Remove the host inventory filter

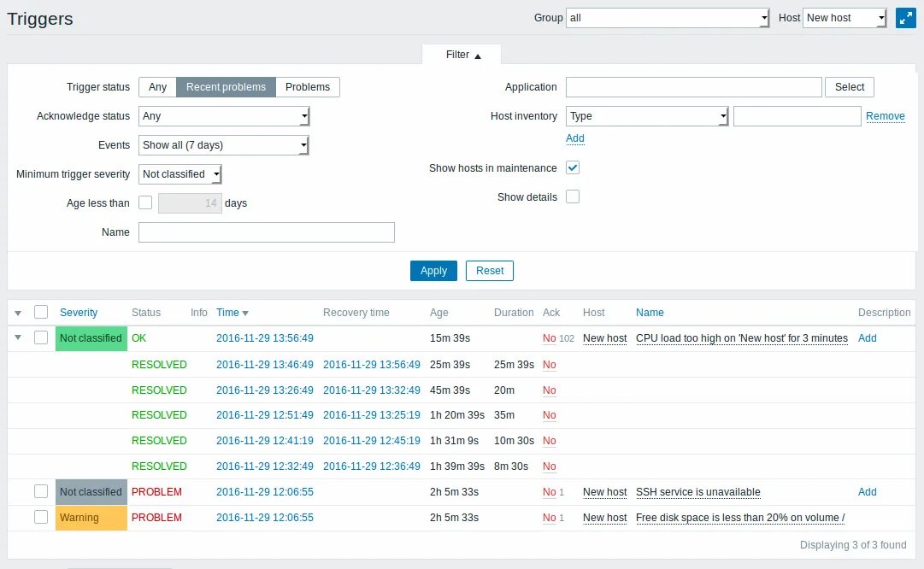[885, 116]
